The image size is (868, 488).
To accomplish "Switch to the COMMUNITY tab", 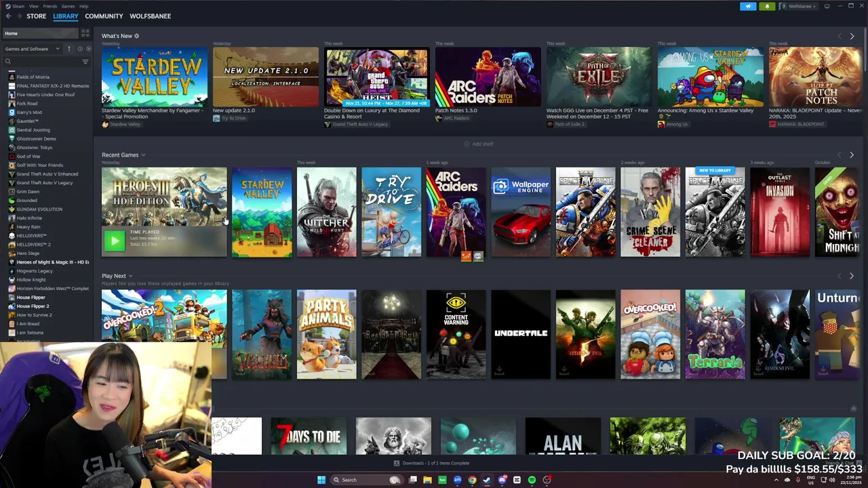I will click(x=104, y=16).
